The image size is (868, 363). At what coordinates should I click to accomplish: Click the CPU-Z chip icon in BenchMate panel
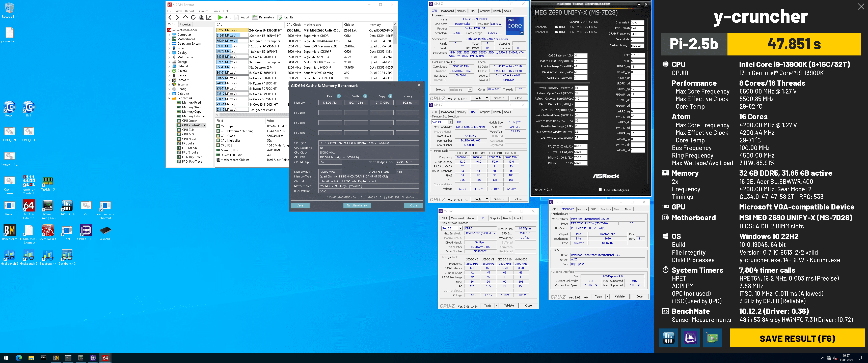(690, 338)
